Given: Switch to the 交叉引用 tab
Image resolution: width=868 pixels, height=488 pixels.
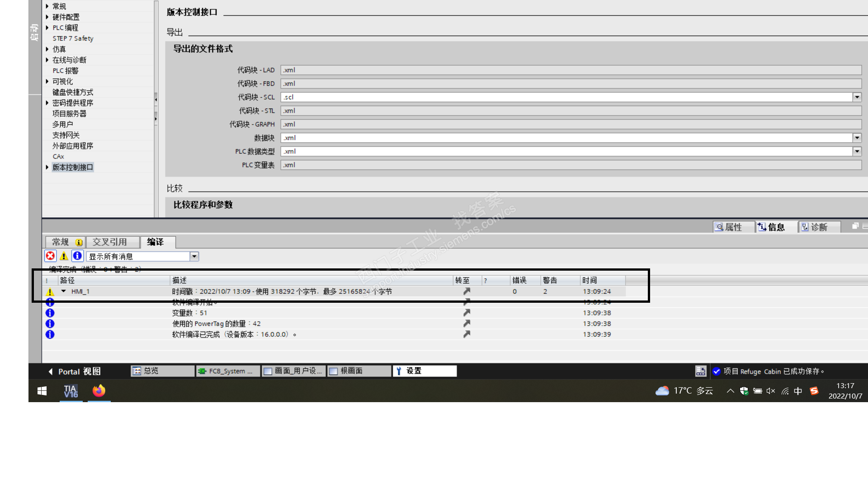Looking at the screenshot, I should pos(110,242).
